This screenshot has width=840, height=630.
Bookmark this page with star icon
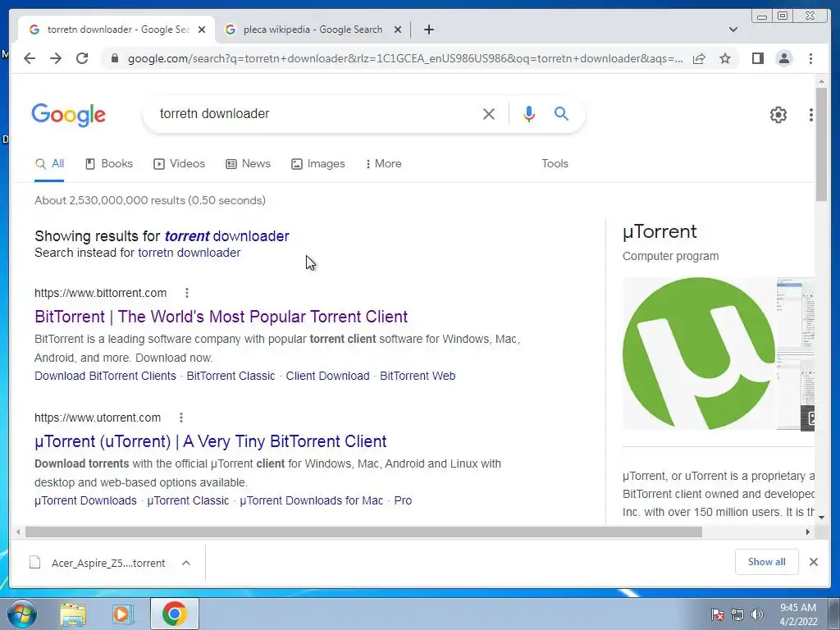725,58
